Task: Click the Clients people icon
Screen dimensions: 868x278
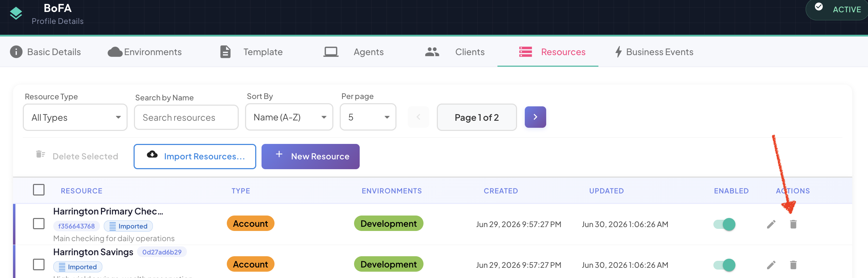Action: point(432,52)
